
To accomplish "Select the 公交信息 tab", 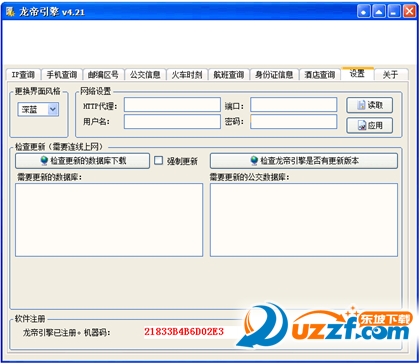I will pos(145,75).
